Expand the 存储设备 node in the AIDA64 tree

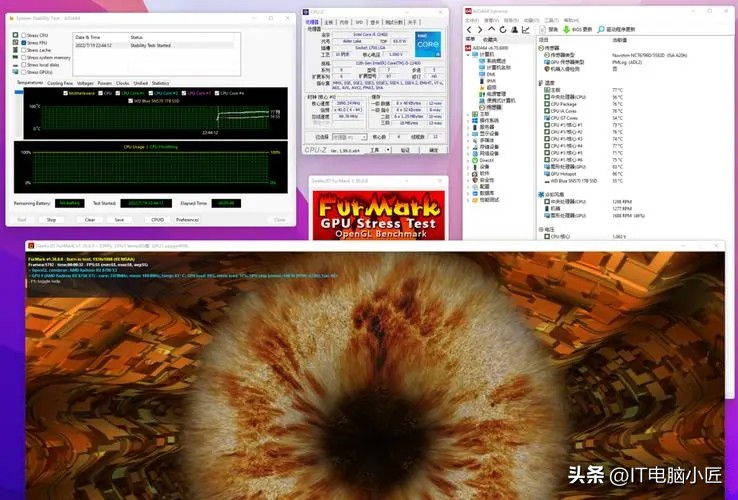(x=468, y=147)
